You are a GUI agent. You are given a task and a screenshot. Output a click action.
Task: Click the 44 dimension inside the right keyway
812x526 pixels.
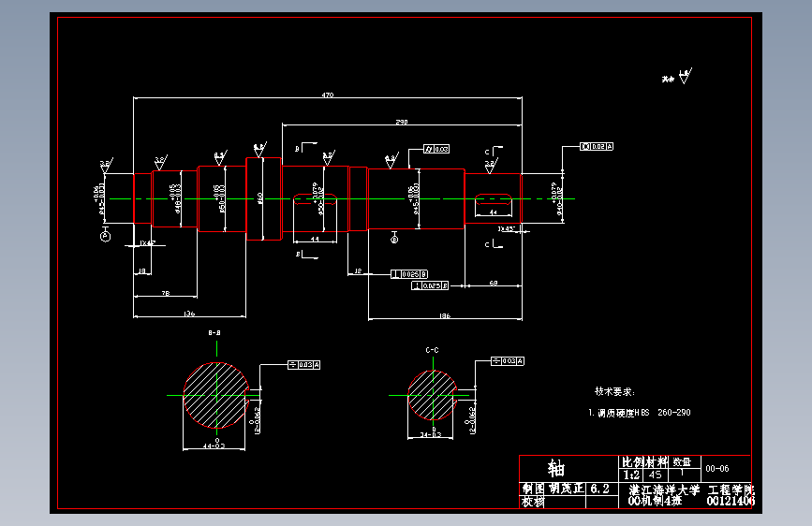click(x=493, y=212)
